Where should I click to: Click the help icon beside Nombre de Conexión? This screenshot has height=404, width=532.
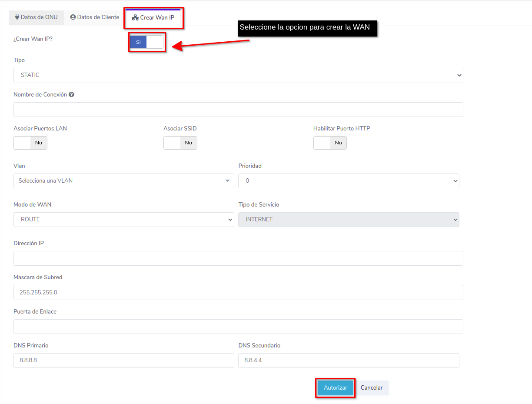point(71,94)
